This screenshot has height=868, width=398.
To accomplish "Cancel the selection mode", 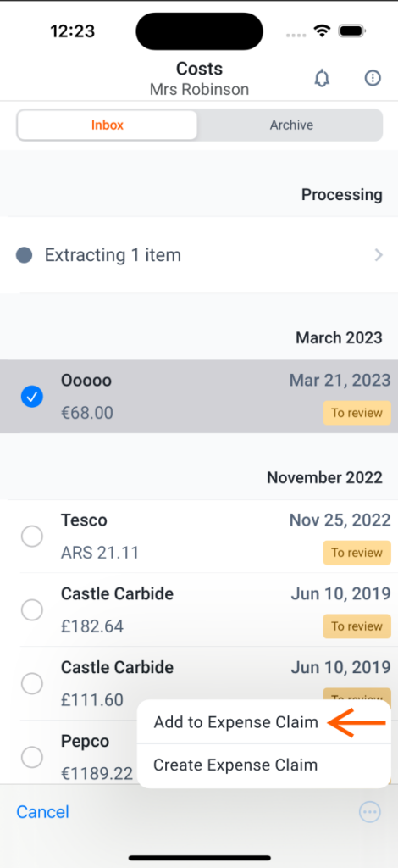I will (42, 812).
